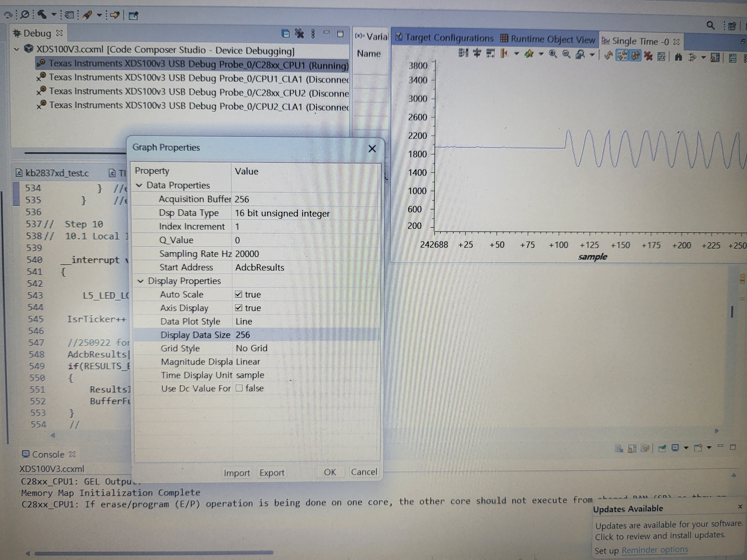Collapse the Data Properties section
This screenshot has height=560, width=747.
tap(139, 185)
